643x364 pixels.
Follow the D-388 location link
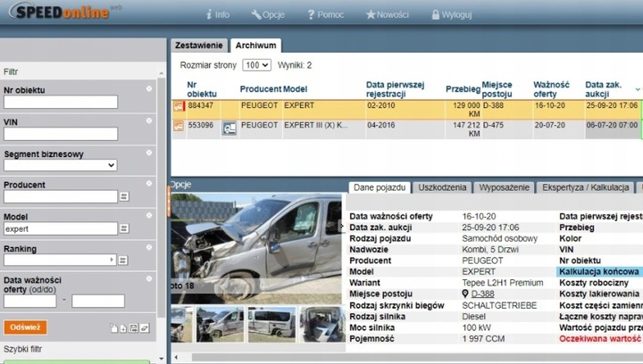[x=482, y=294]
